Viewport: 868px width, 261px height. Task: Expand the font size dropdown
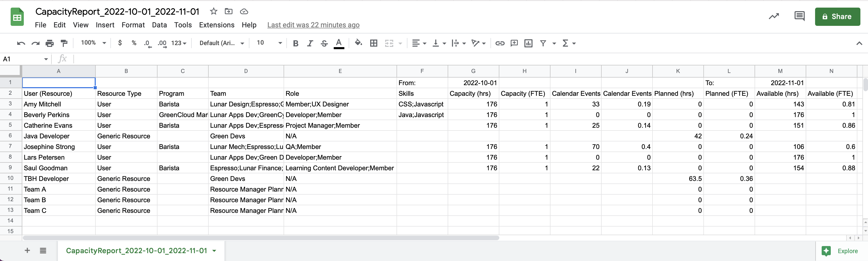280,43
